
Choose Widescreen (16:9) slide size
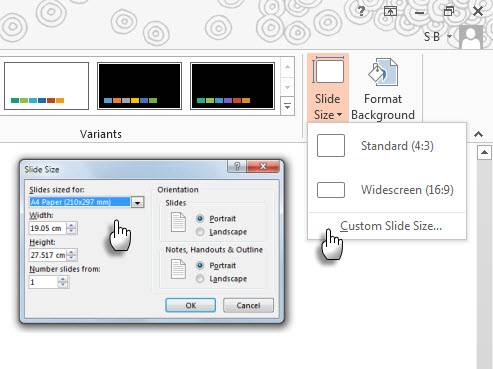[387, 190]
